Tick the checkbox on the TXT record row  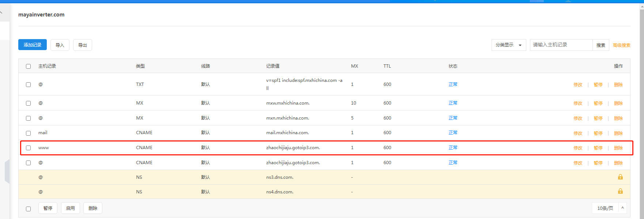tap(28, 85)
